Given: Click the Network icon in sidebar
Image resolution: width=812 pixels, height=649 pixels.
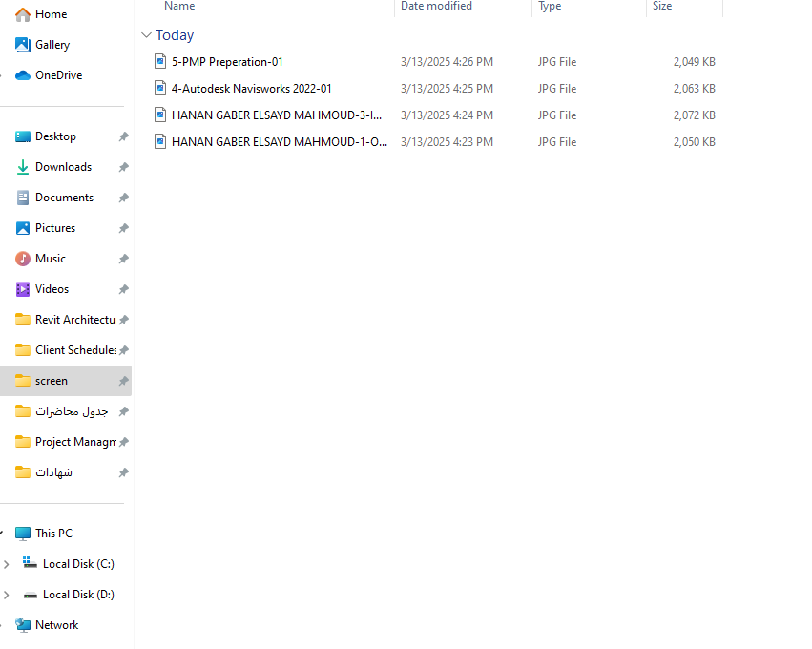Looking at the screenshot, I should 23,625.
